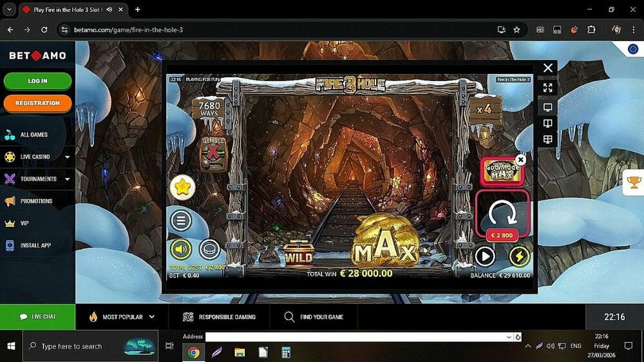
Task: Open the coin bet-size selector
Action: [209, 249]
